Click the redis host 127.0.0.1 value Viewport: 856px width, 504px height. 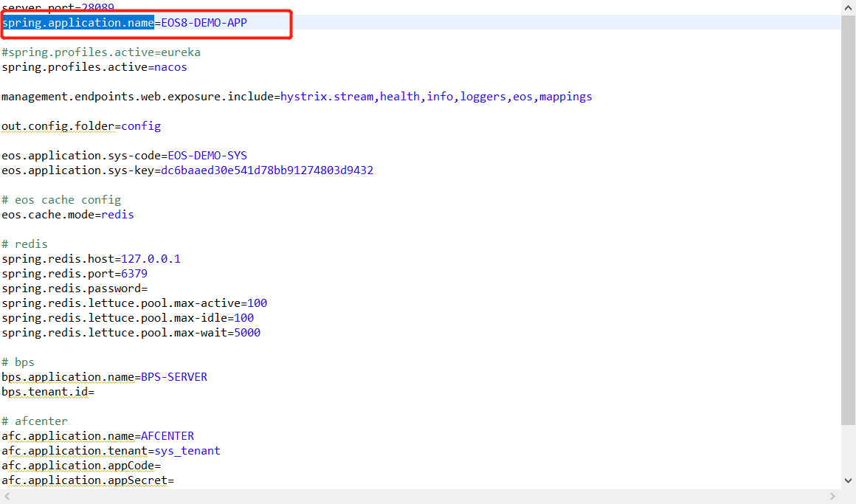[x=151, y=259]
